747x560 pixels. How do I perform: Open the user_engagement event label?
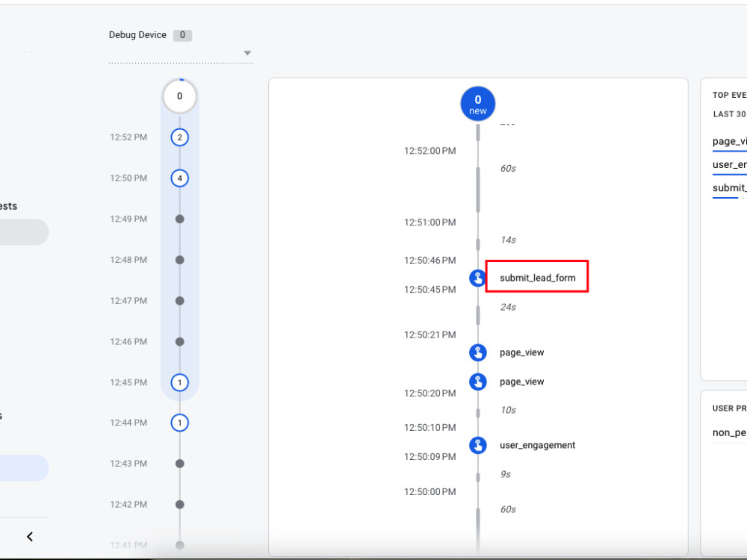click(537, 445)
